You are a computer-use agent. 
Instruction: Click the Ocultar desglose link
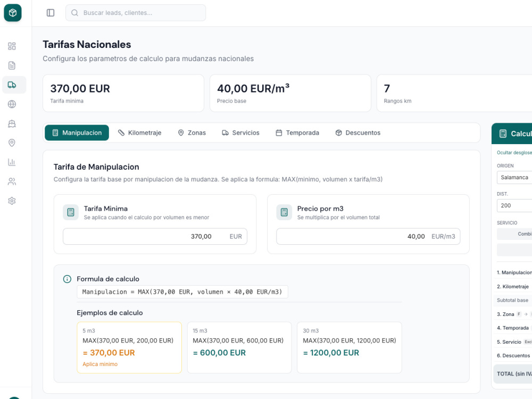[514, 153]
